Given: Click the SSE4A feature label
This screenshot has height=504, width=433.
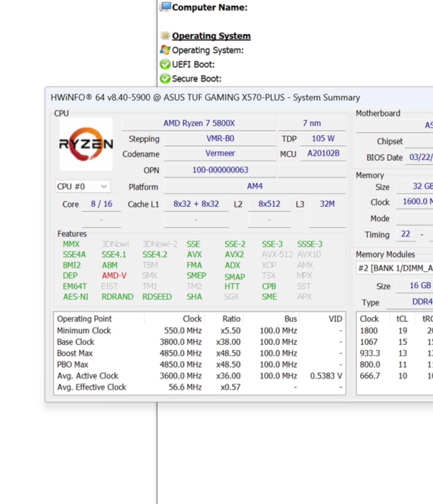Looking at the screenshot, I should click(74, 255).
